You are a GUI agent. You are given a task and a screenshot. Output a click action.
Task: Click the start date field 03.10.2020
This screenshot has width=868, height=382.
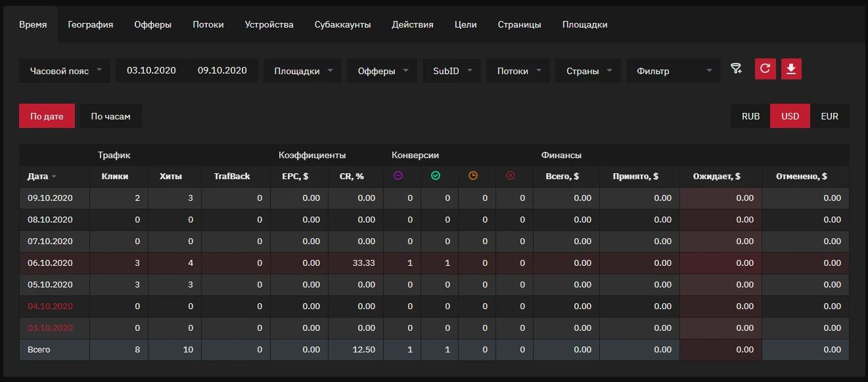[x=152, y=70]
